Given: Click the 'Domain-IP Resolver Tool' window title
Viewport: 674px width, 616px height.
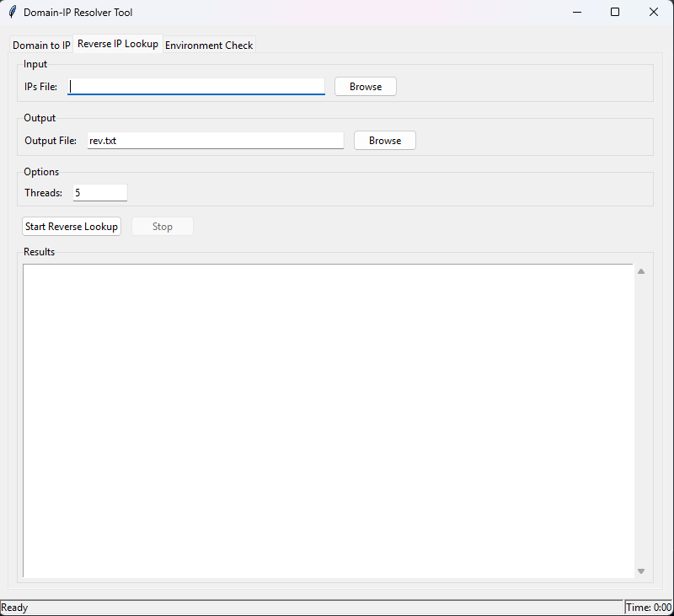Looking at the screenshot, I should 78,13.
